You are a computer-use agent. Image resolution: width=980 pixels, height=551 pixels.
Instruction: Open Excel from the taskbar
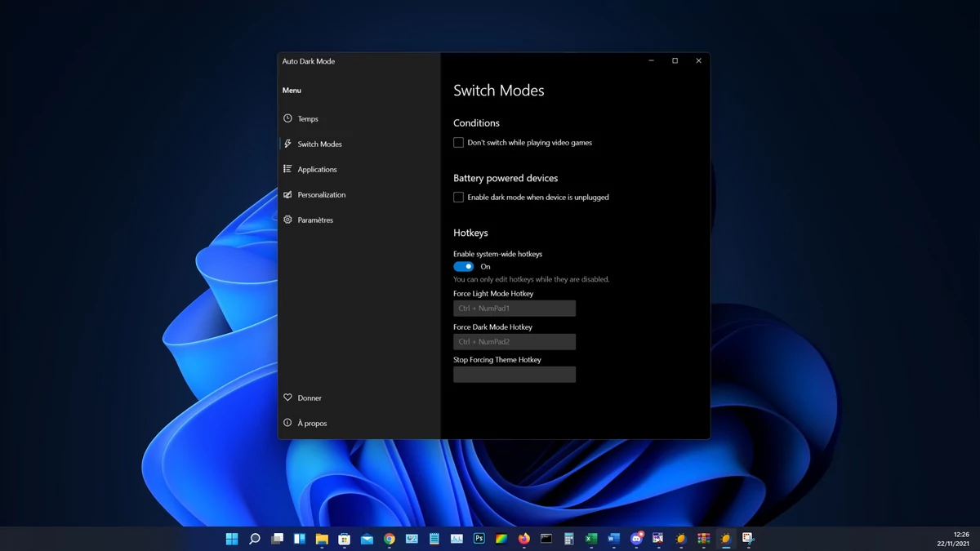591,539
